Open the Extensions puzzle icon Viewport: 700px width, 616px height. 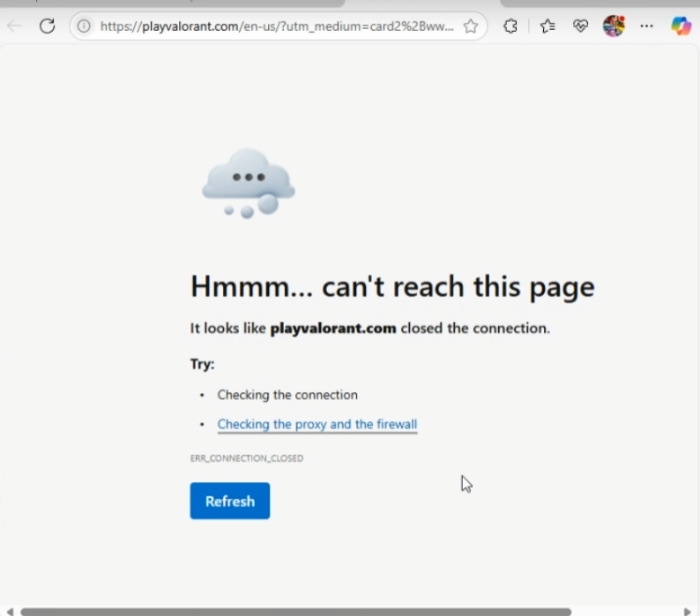(x=510, y=26)
